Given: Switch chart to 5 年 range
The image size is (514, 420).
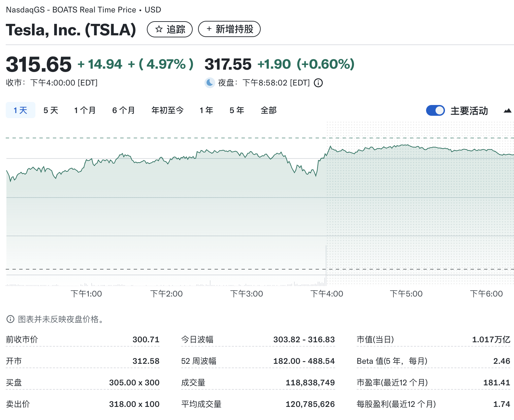Looking at the screenshot, I should point(237,110).
